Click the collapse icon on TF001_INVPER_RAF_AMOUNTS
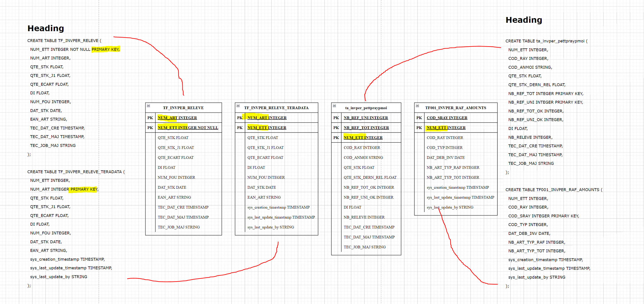The width and height of the screenshot is (644, 304). (x=417, y=106)
